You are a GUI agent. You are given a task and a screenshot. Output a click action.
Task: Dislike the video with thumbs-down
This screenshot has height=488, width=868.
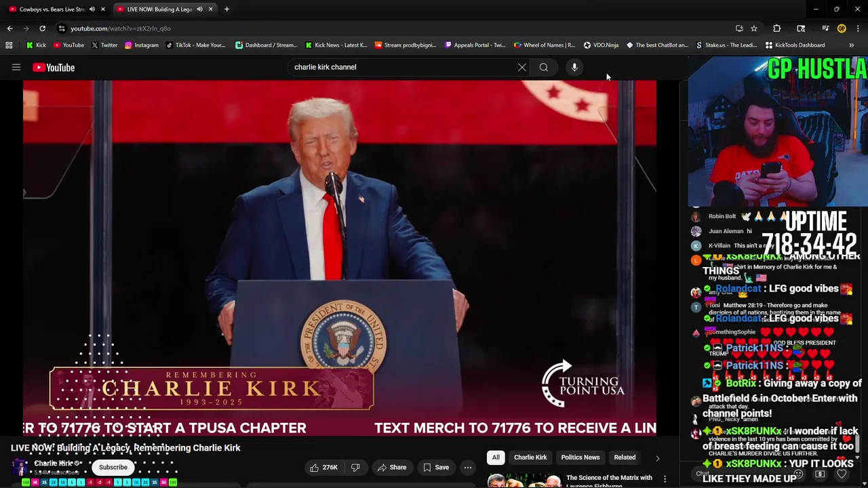[355, 467]
